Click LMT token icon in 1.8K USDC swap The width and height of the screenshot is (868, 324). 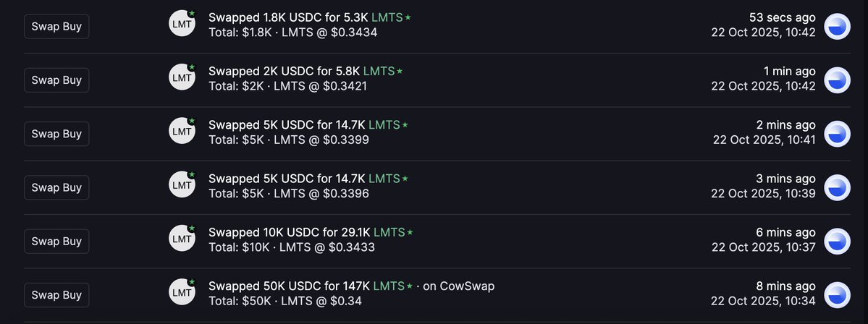pos(182,25)
